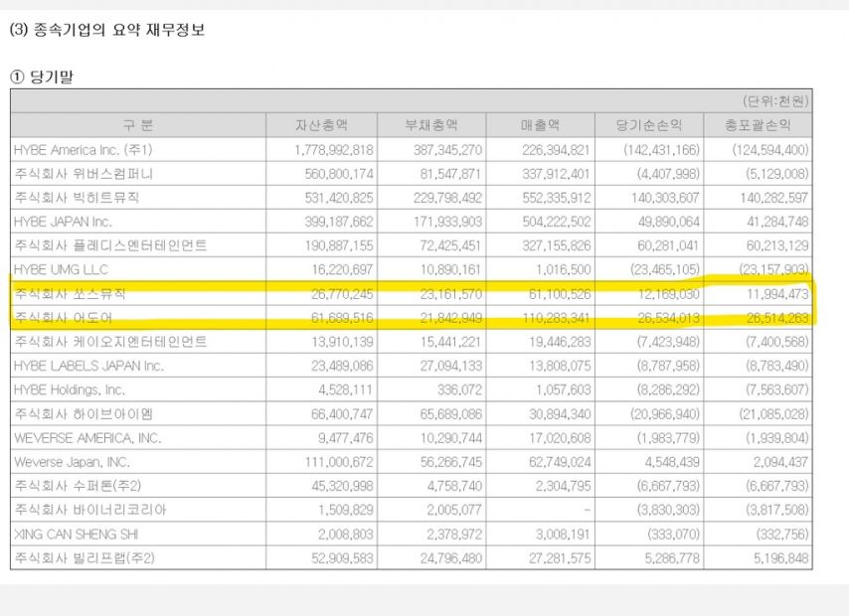Select 위버스컴퍼니 sales figure 337,912,401

coord(556,174)
